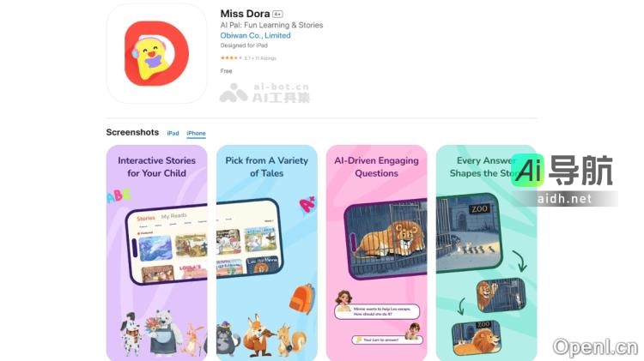This screenshot has height=361, width=644.
Task: Open the Pick from A Variety of Tales screenshot
Action: point(266,253)
